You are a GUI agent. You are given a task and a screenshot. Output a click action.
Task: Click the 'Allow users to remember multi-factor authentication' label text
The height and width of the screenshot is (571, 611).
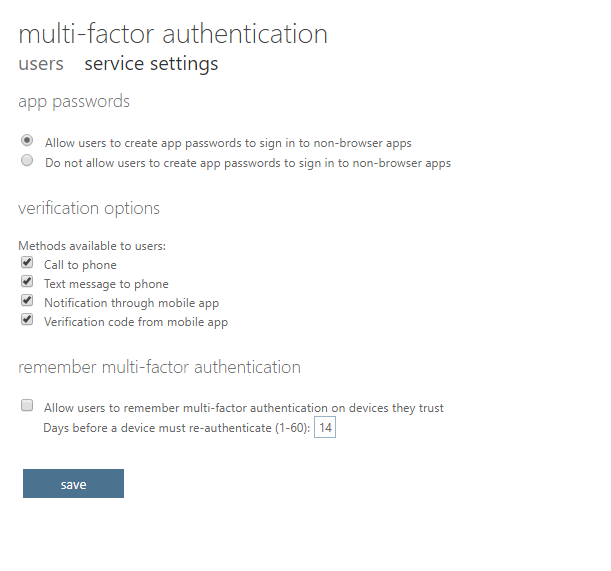coord(244,408)
